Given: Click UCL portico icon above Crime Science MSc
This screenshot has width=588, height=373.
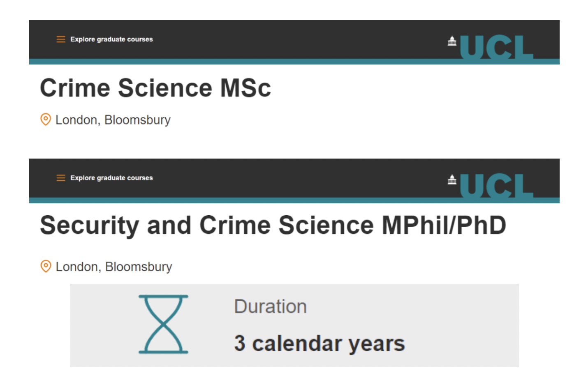Looking at the screenshot, I should (x=452, y=41).
